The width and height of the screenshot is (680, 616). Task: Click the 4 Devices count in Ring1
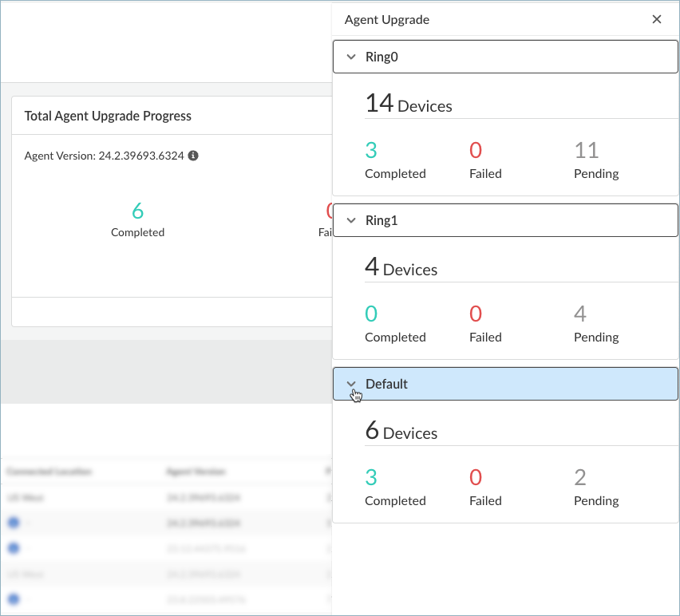pyautogui.click(x=401, y=267)
